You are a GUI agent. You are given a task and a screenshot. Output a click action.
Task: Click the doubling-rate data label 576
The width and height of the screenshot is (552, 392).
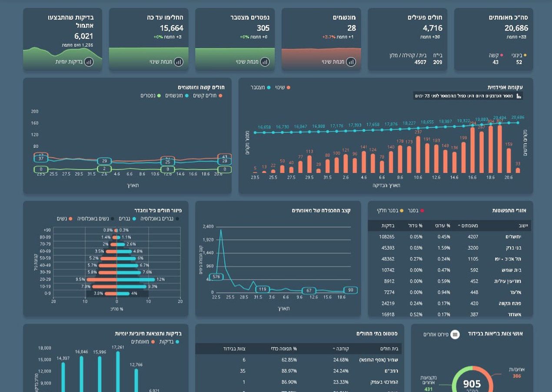[216, 277]
